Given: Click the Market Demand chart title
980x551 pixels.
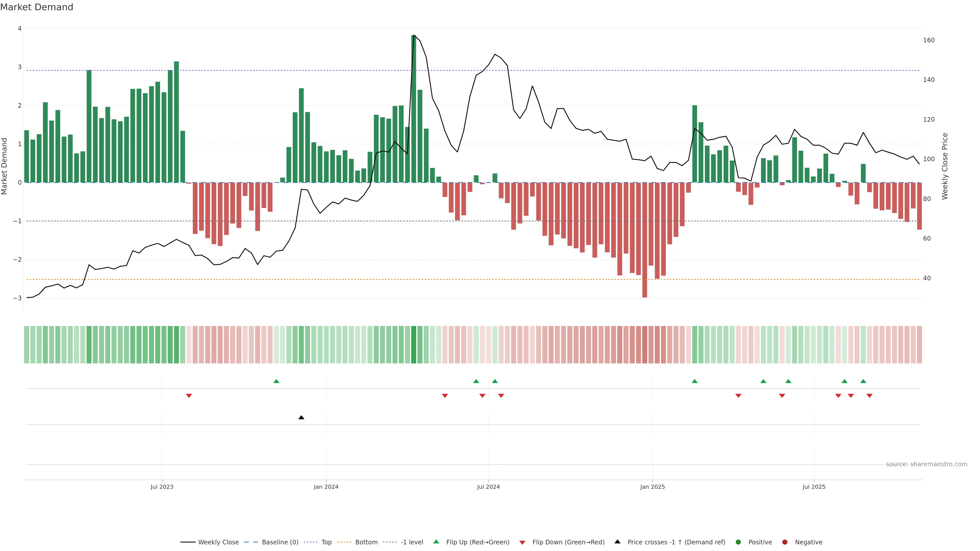Looking at the screenshot, I should [36, 7].
